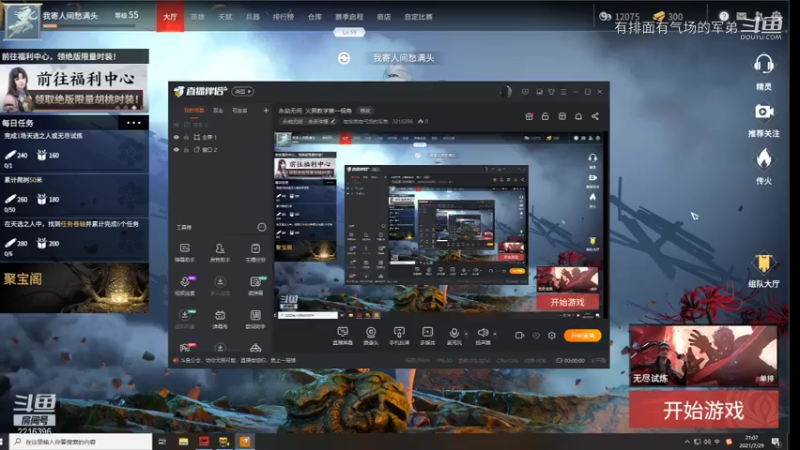Open the 仓库 tab

click(315, 17)
